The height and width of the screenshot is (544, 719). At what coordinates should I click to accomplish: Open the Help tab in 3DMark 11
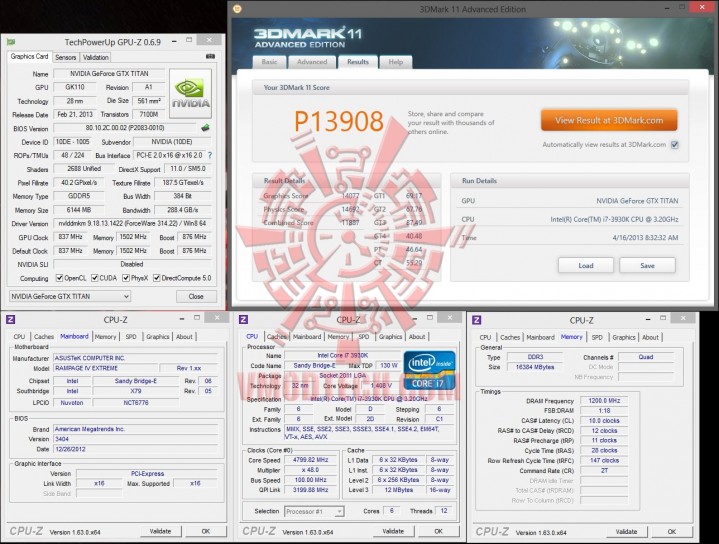(396, 62)
